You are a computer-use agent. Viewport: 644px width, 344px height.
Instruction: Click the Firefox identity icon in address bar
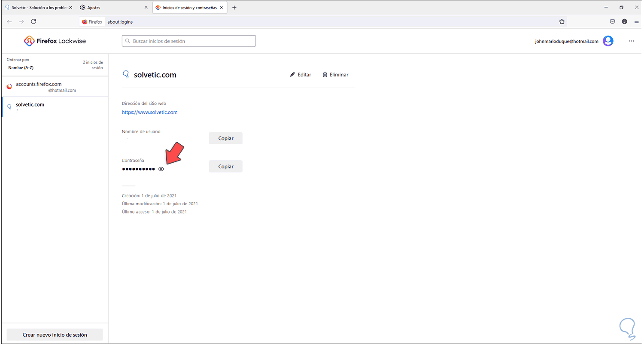92,21
